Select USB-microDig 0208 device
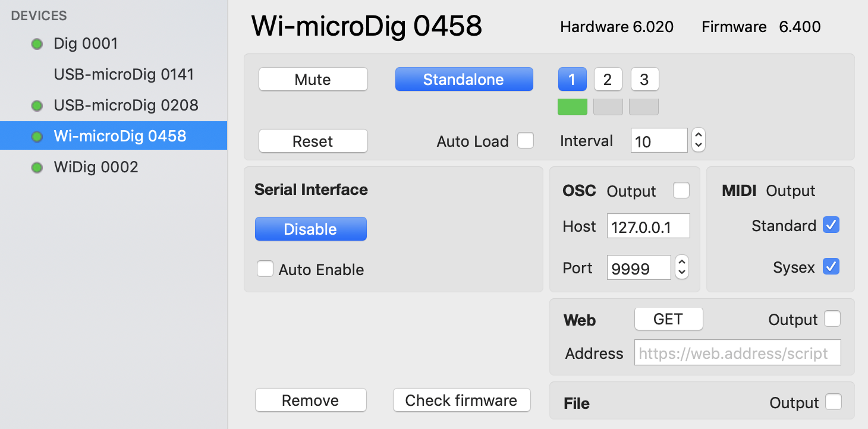The width and height of the screenshot is (868, 429). [114, 105]
